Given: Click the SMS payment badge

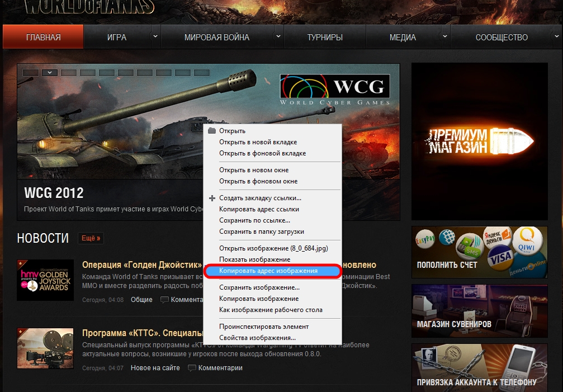Looking at the screenshot, I should pyautogui.click(x=470, y=248).
